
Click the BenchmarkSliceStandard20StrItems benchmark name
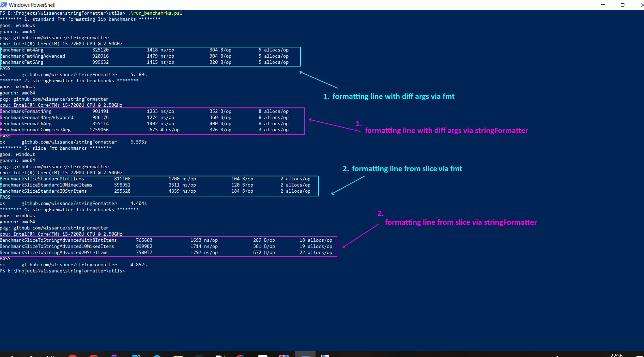[x=44, y=191]
